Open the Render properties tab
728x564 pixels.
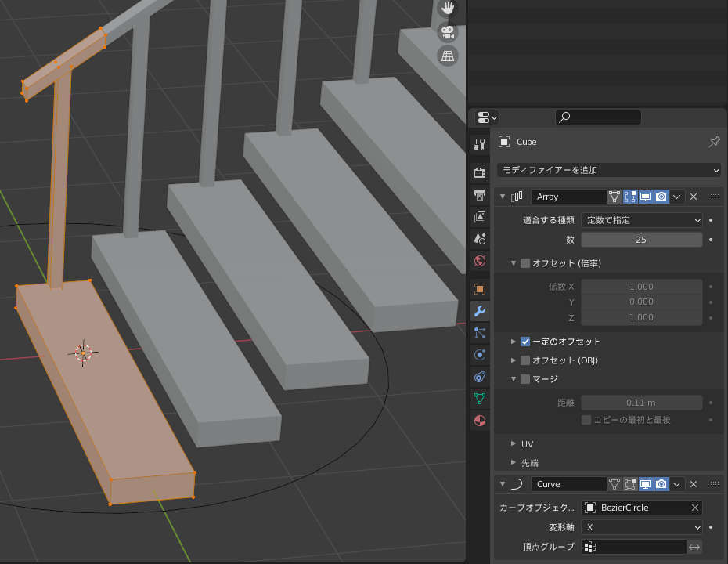pos(480,172)
